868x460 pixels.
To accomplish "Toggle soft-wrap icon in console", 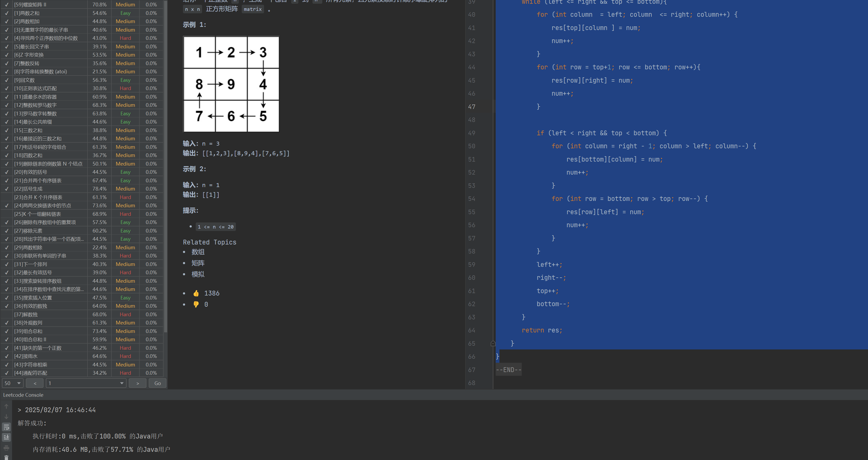I will point(6,427).
